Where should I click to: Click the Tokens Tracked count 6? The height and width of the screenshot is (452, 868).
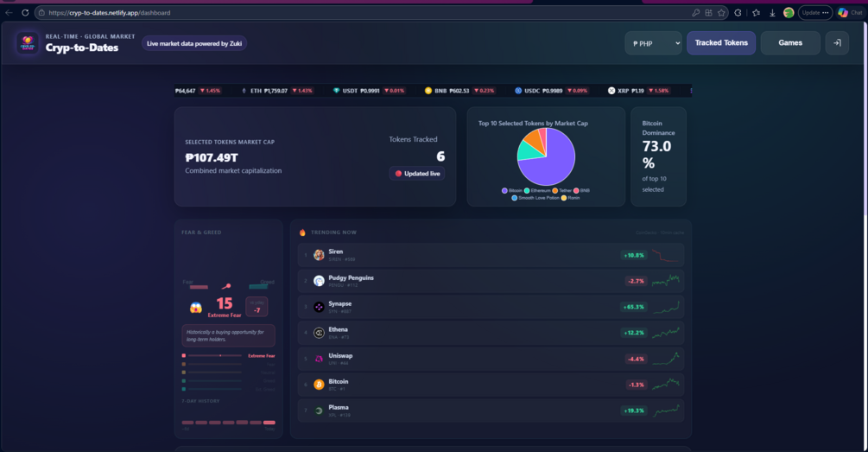pos(440,156)
